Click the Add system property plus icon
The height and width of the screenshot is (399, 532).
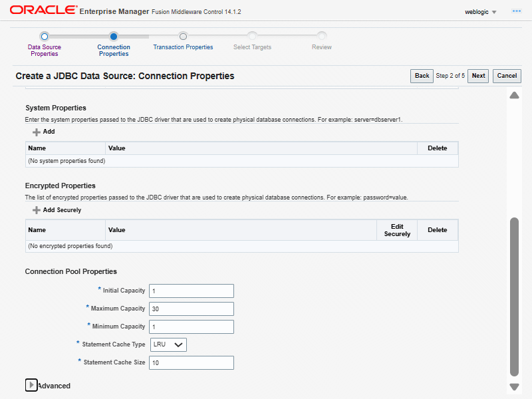click(37, 132)
